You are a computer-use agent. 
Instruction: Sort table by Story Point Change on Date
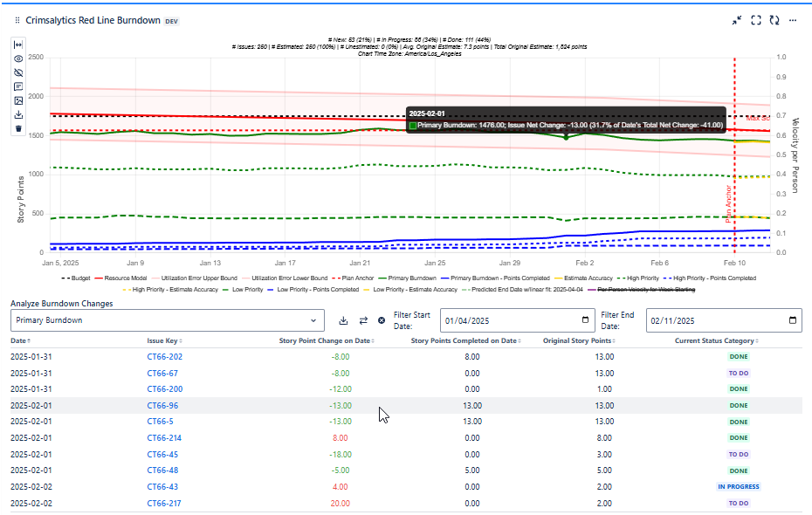pyautogui.click(x=326, y=340)
